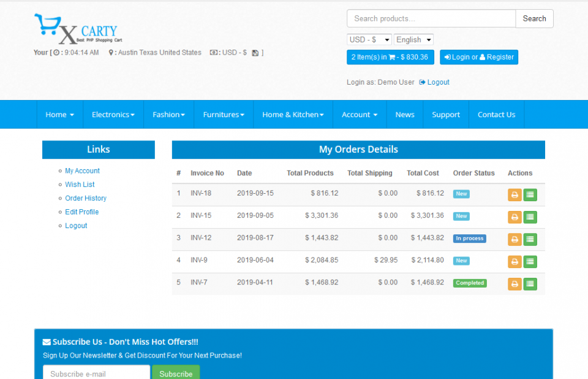This screenshot has width=588, height=379.
Task: Expand the Account navigation menu
Action: click(360, 115)
